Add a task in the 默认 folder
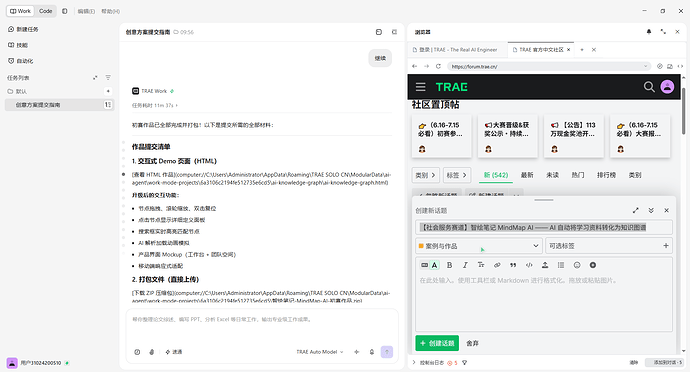This screenshot has width=690, height=372. tap(108, 91)
